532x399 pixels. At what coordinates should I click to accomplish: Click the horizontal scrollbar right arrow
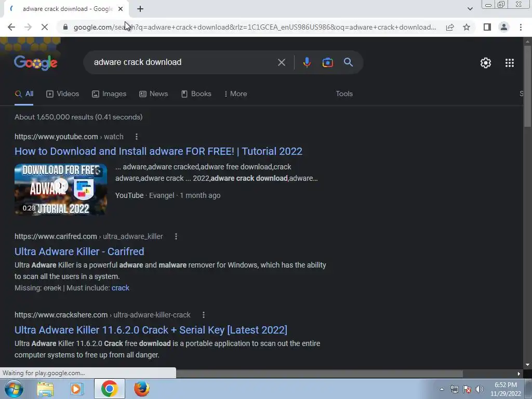[x=519, y=374]
